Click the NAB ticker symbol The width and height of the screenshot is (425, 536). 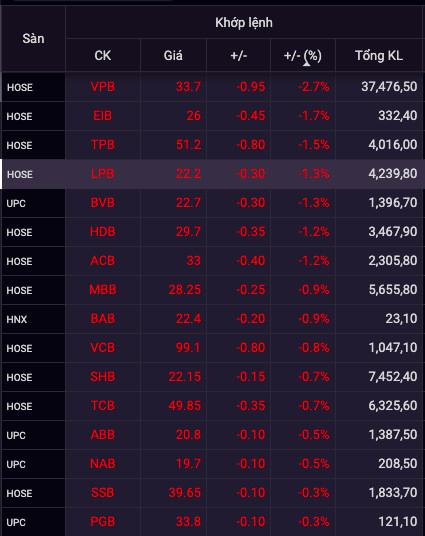pyautogui.click(x=103, y=464)
